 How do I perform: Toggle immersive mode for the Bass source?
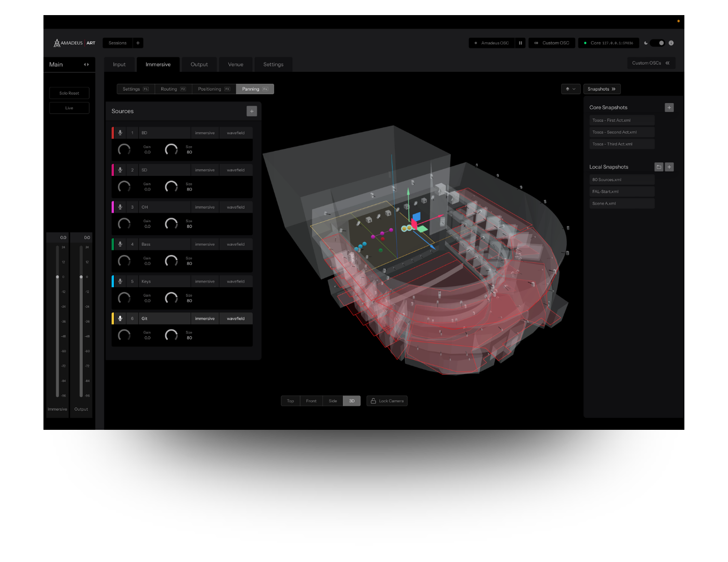point(204,245)
